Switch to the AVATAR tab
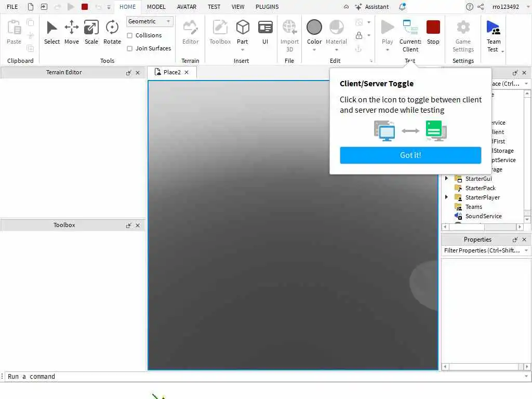The width and height of the screenshot is (532, 399). pyautogui.click(x=187, y=7)
